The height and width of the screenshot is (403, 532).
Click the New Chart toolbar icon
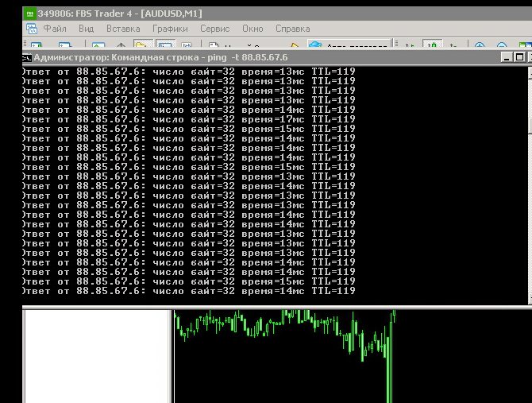pyautogui.click(x=37, y=45)
